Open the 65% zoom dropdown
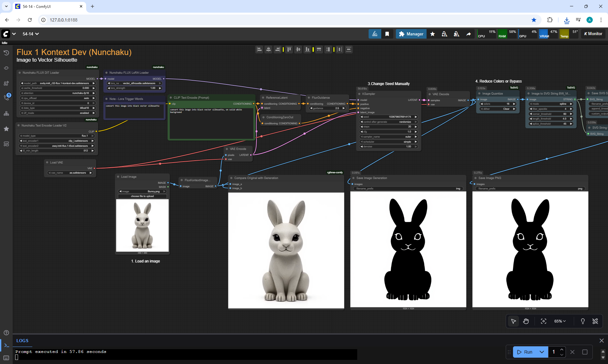Screen dimensions: 608x364 coord(560,321)
